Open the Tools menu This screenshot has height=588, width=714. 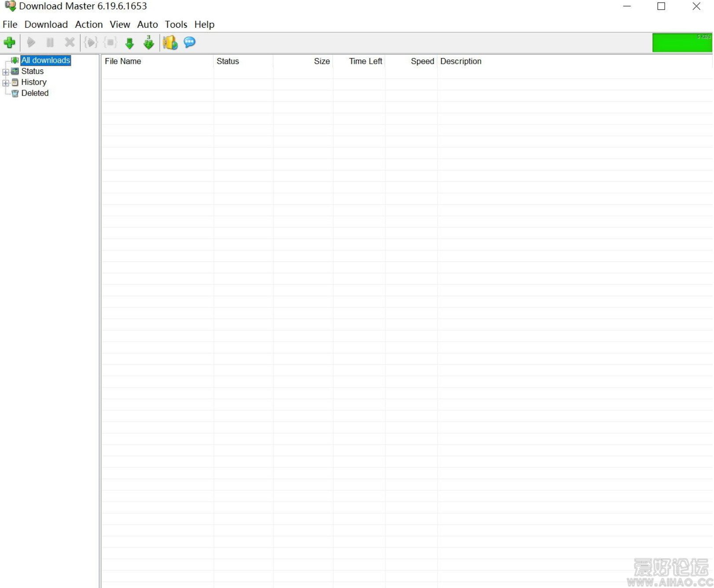tap(176, 25)
